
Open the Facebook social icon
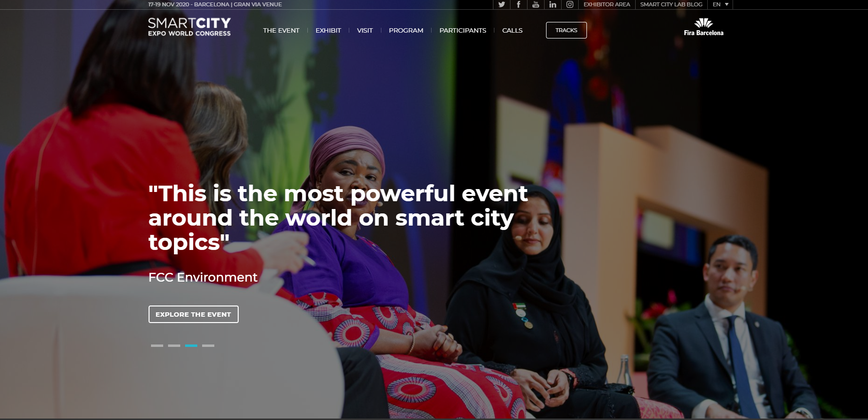[x=518, y=4]
